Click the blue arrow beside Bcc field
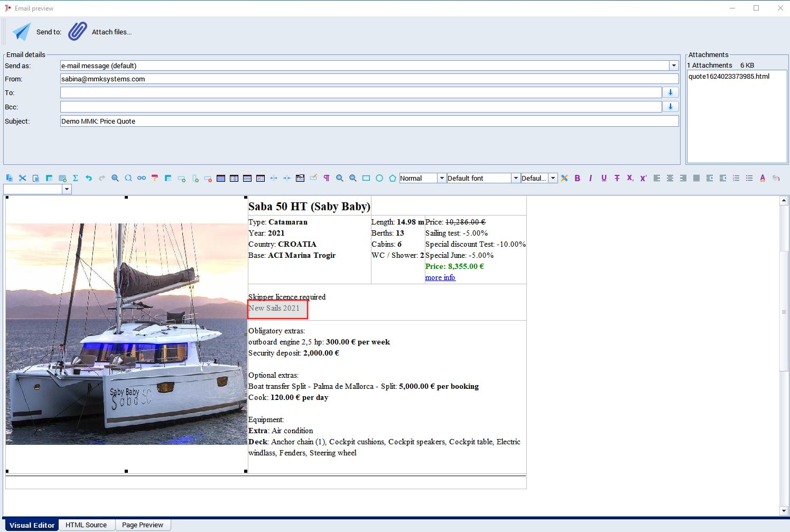This screenshot has width=790, height=532. point(671,107)
